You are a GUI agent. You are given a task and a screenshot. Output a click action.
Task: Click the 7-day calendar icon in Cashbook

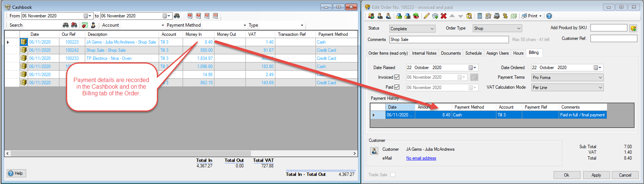(198, 16)
